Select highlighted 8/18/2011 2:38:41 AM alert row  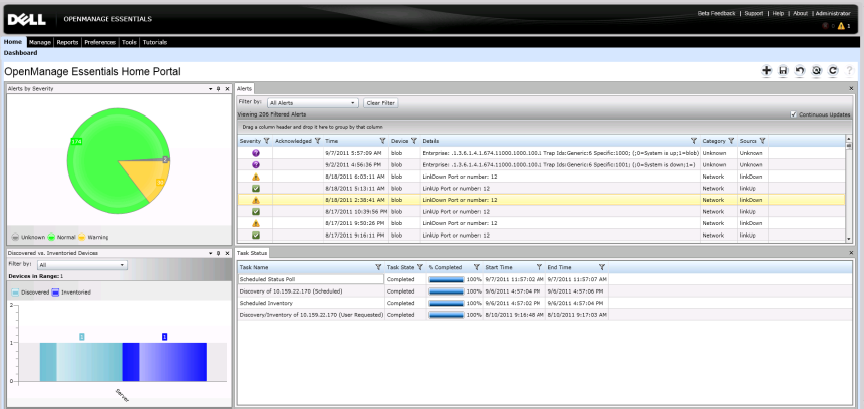[x=541, y=200]
